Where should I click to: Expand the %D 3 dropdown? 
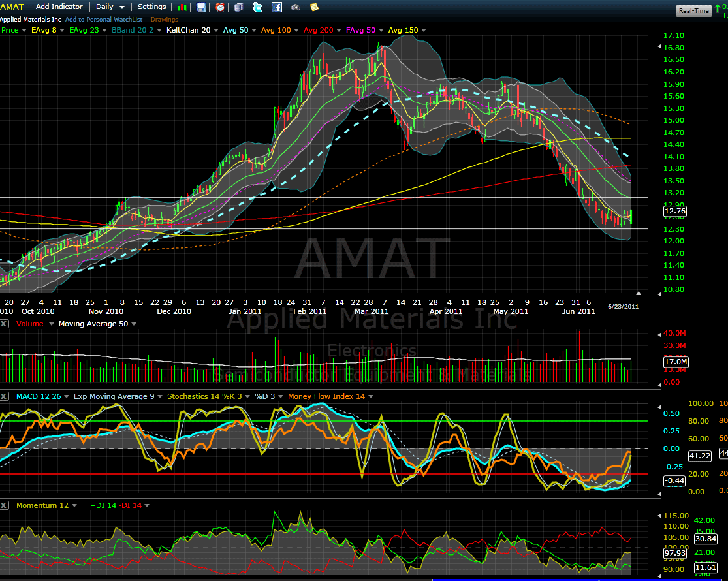281,397
